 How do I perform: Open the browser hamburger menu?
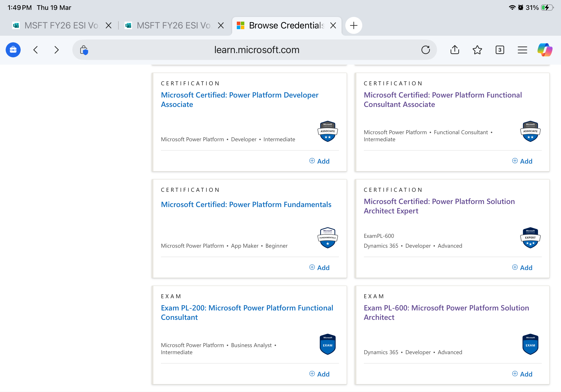click(522, 50)
